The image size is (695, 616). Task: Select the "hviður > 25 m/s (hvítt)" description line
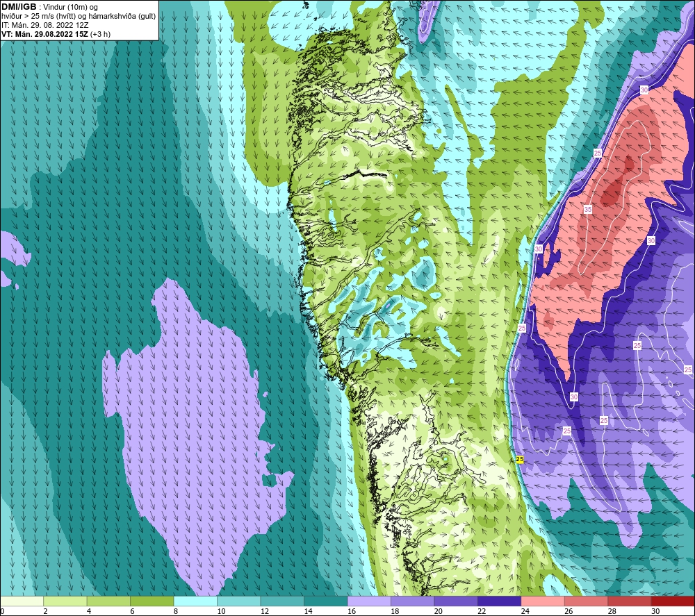tap(79, 17)
